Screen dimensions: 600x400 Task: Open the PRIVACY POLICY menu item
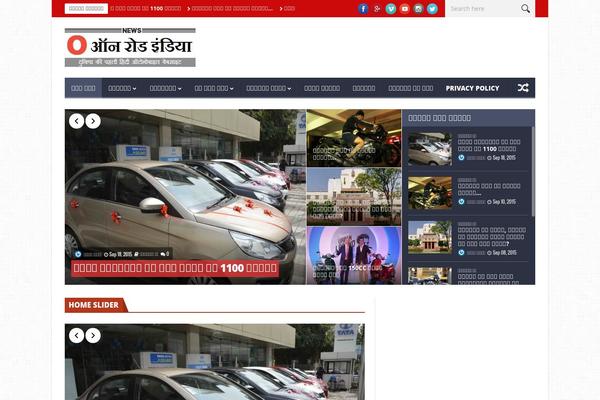pyautogui.click(x=472, y=88)
